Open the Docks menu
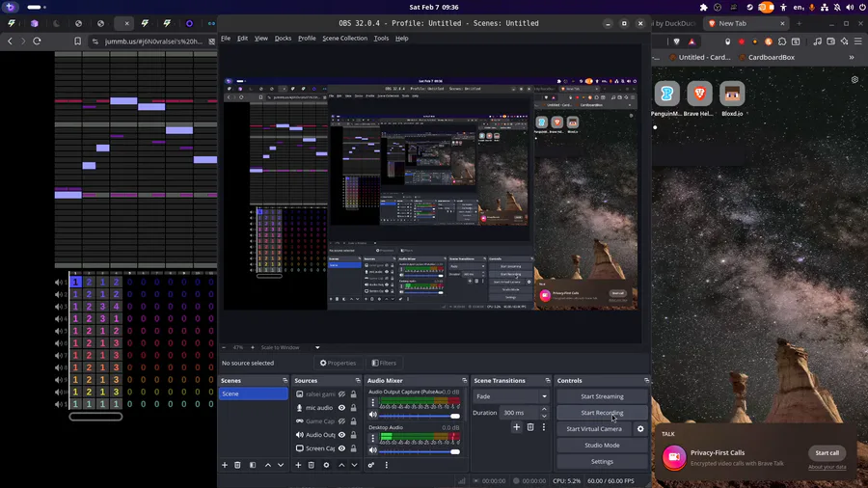Image resolution: width=868 pixels, height=488 pixels. coord(283,39)
